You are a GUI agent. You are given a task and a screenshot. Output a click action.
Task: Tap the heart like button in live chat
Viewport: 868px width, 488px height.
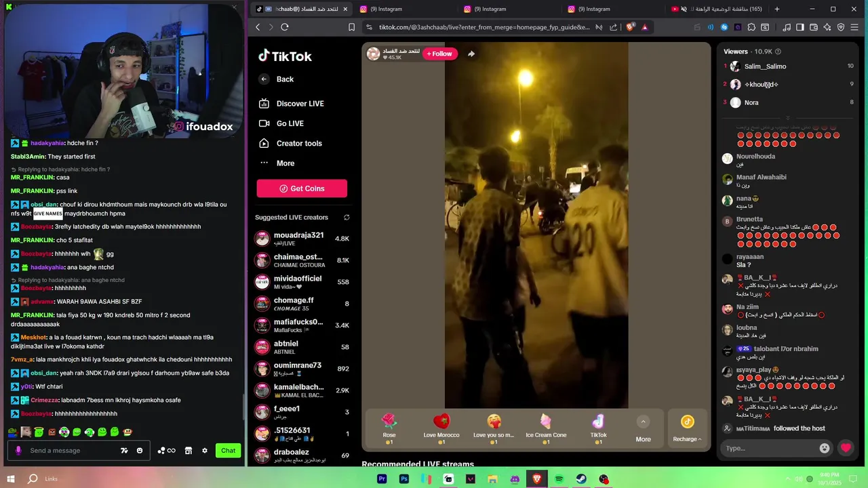tap(846, 448)
